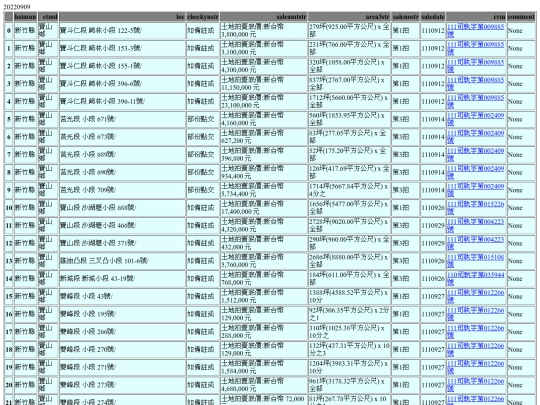
Task: Click the comment column header
Action: tap(521, 17)
